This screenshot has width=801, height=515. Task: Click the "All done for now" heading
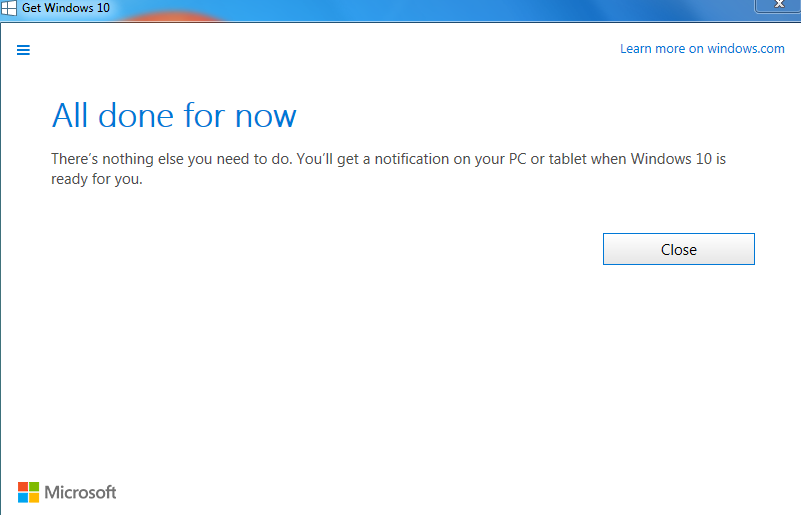coord(174,116)
